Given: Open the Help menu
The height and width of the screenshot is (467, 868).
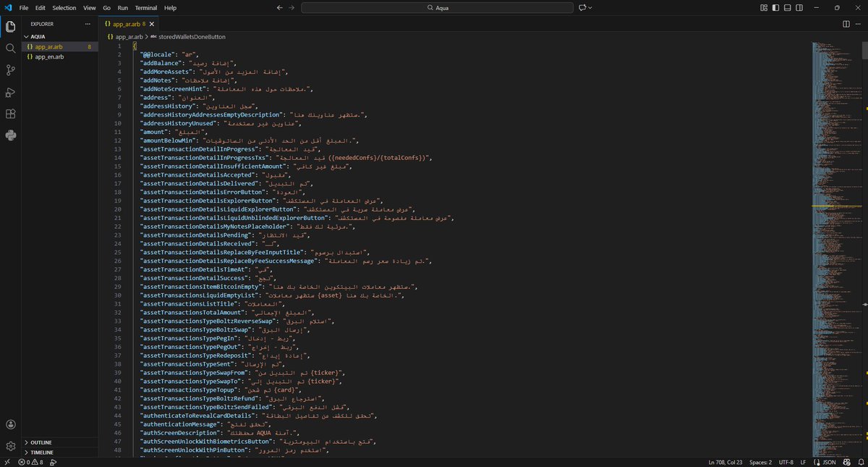Looking at the screenshot, I should [171, 7].
